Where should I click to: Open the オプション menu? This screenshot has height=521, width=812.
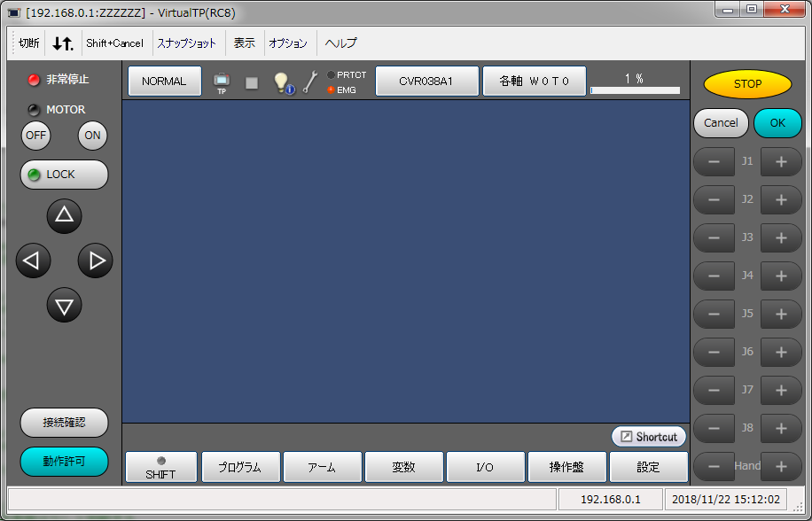pyautogui.click(x=288, y=43)
